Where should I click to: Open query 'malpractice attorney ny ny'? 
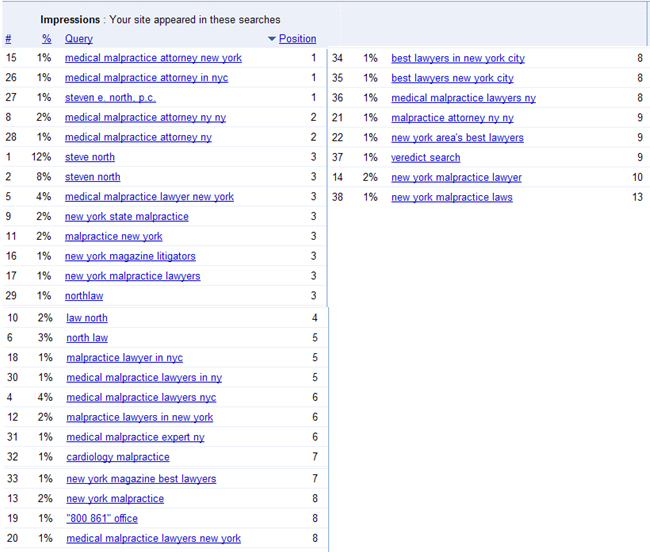[453, 118]
